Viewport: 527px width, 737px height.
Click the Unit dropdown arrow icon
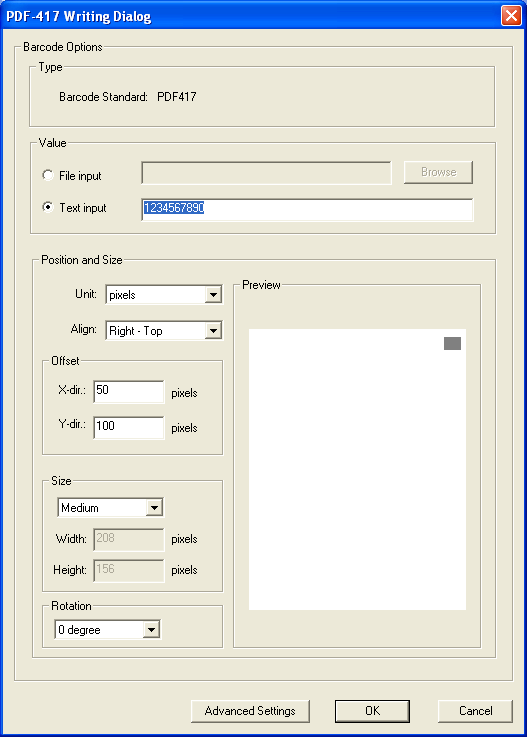213,295
